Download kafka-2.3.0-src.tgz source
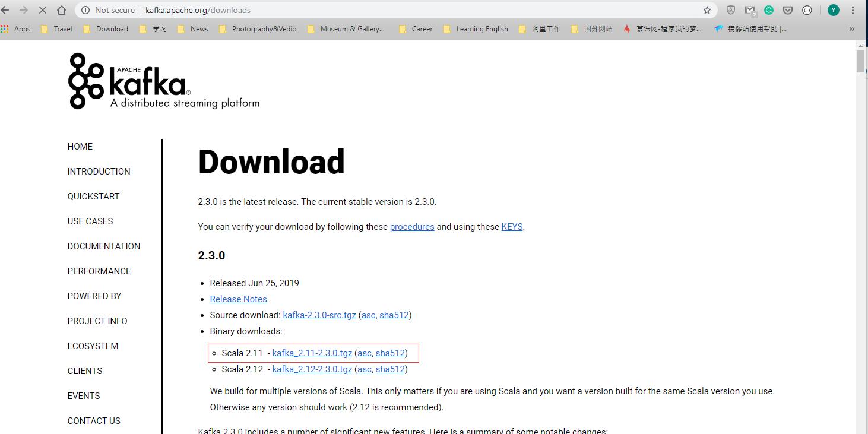Screen dimensions: 868x434 click(x=319, y=315)
